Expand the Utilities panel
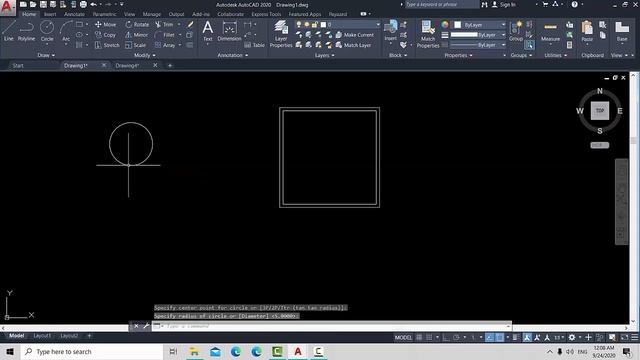Image resolution: width=640 pixels, height=360 pixels. click(556, 55)
